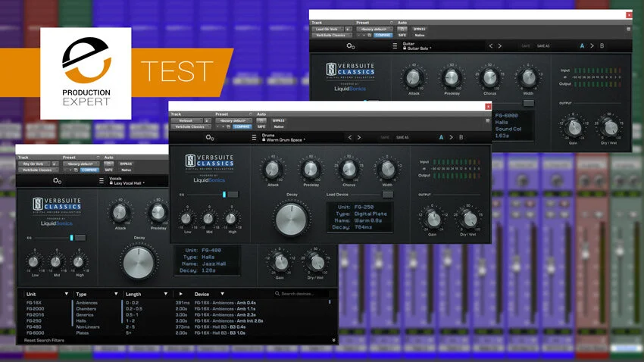
Task: Click preset copy icon beside COMPARE in Warm Drum Space window
Action: pyautogui.click(x=228, y=126)
